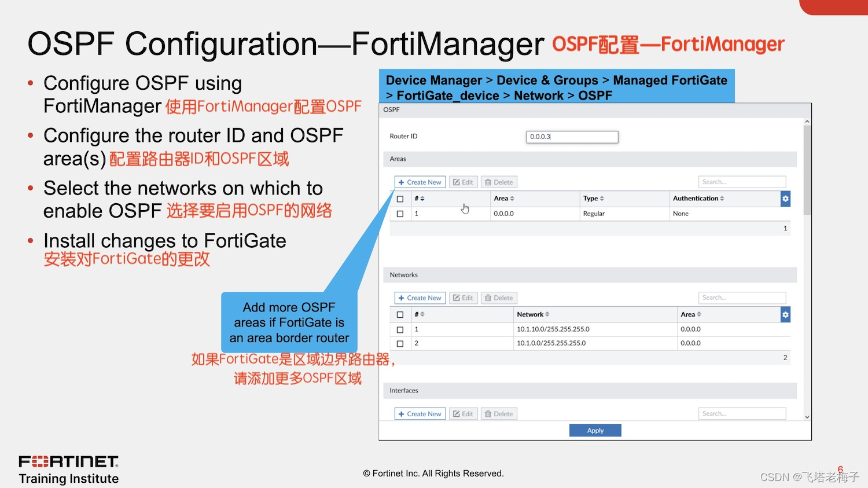Sort Areas table by # column
The width and height of the screenshot is (868, 488).
[420, 199]
